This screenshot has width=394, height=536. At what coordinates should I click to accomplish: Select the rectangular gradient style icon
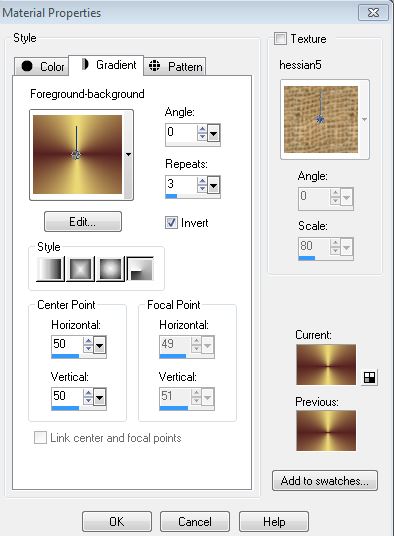80,269
